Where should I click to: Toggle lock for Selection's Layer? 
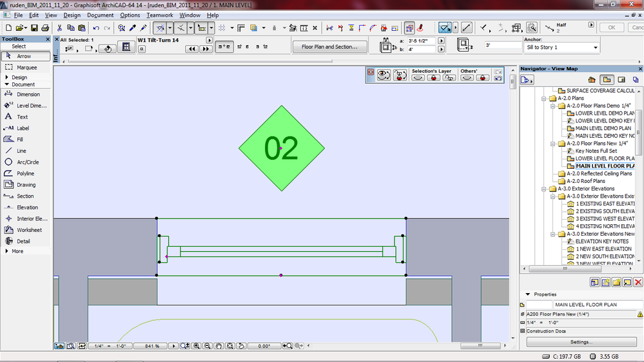pyautogui.click(x=434, y=78)
